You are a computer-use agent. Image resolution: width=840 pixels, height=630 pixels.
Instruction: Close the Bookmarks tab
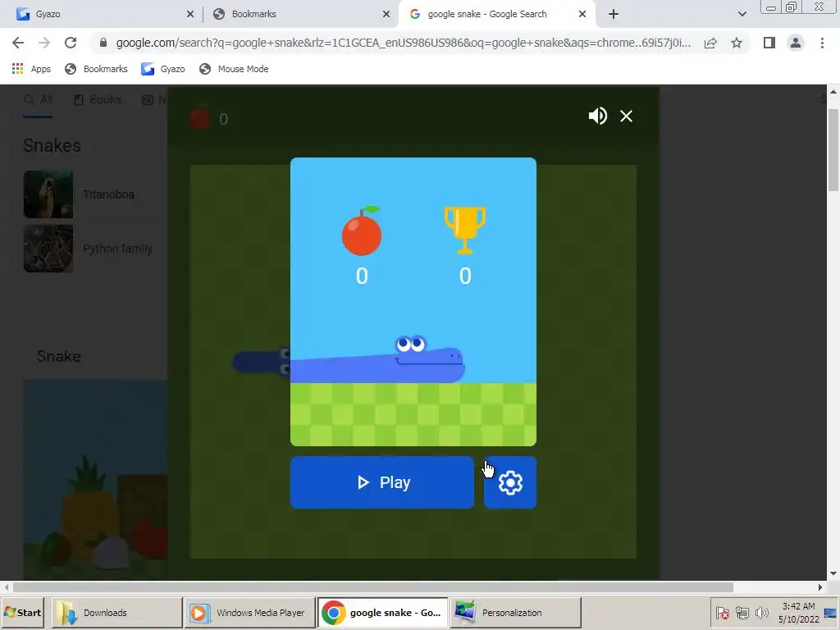pyautogui.click(x=386, y=15)
